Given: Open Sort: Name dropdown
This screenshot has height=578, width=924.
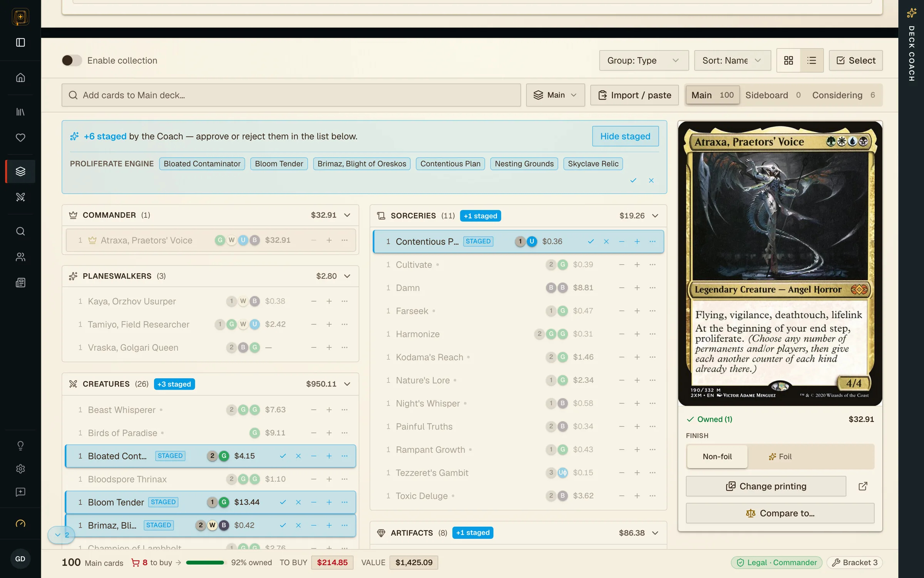Looking at the screenshot, I should coord(732,60).
